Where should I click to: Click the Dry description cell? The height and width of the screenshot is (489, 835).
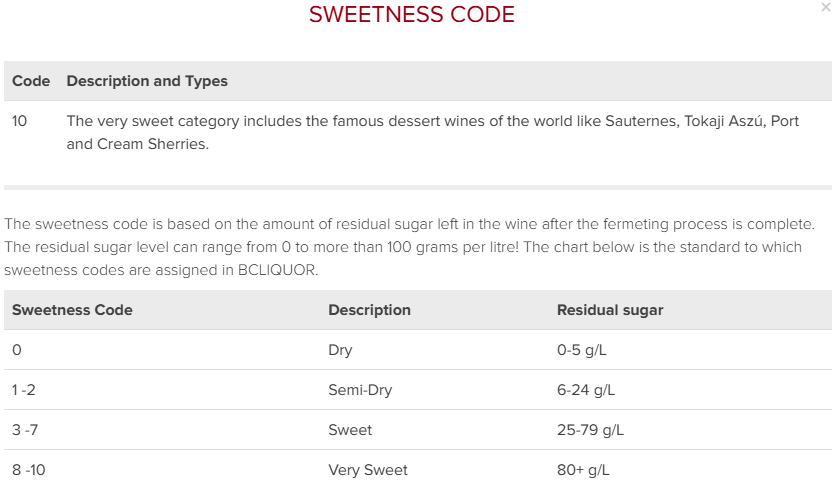(340, 350)
